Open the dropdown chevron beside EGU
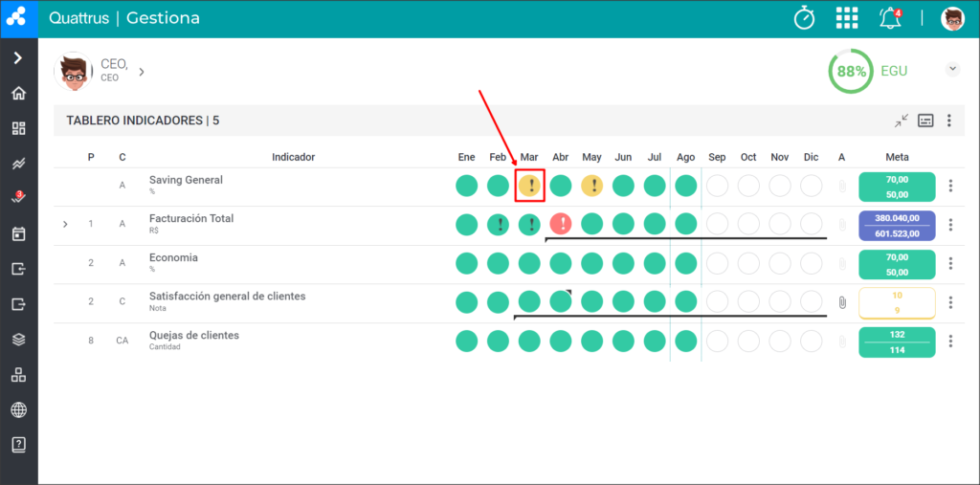The image size is (980, 485). coord(952,69)
